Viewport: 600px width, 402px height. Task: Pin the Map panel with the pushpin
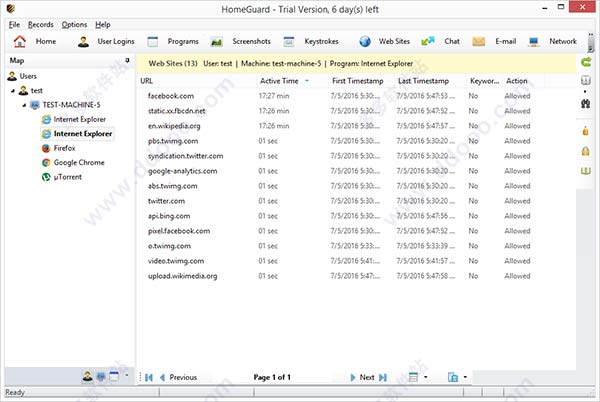coord(127,60)
